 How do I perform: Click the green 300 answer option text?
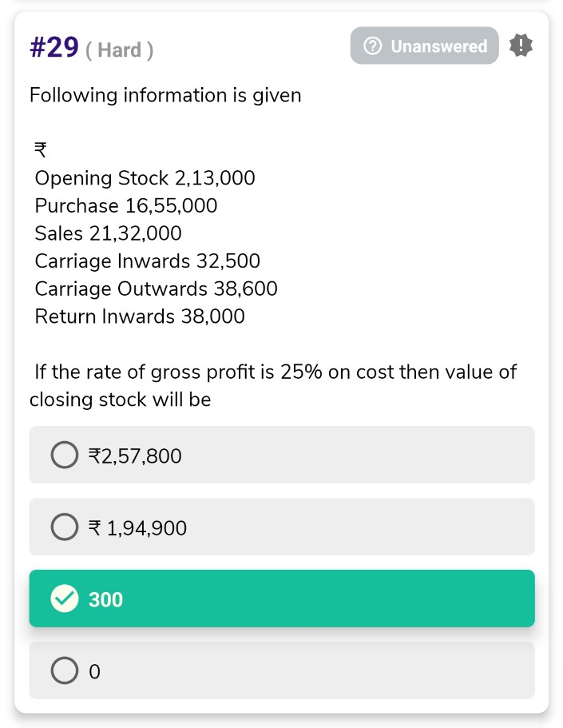tap(105, 599)
